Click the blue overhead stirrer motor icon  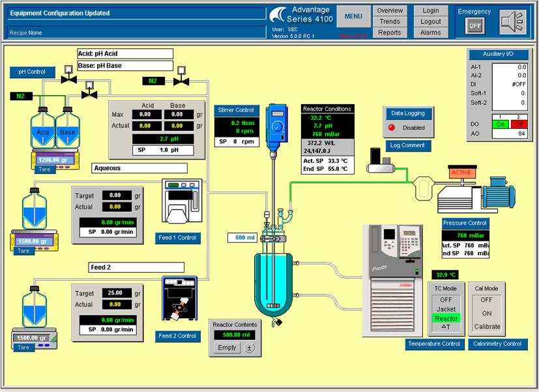(277, 127)
